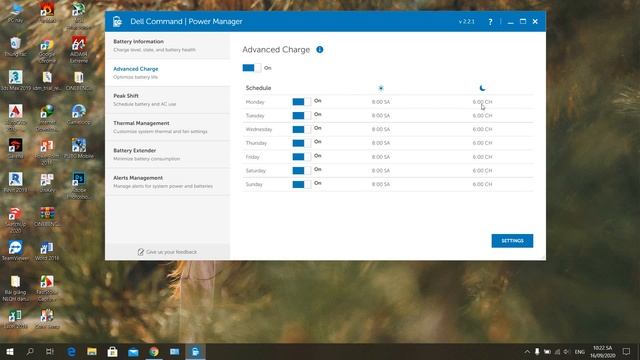Image resolution: width=640 pixels, height=360 pixels.
Task: Select the Recycle Bin desktop icon
Action: coord(16,47)
